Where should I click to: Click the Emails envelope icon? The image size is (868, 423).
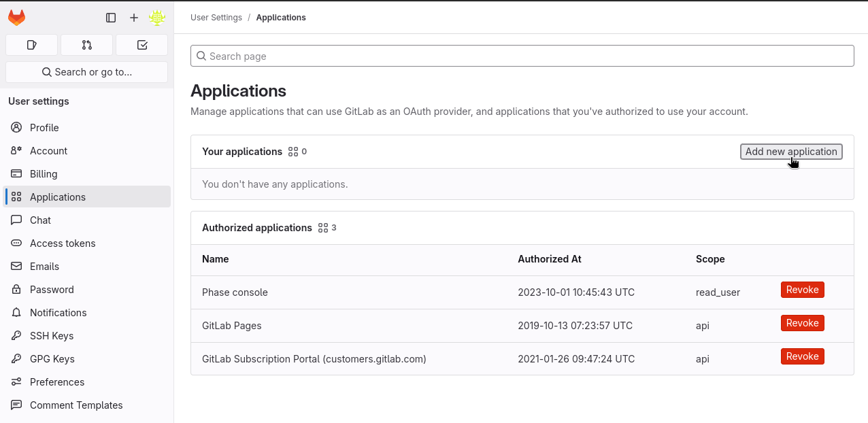click(x=16, y=267)
